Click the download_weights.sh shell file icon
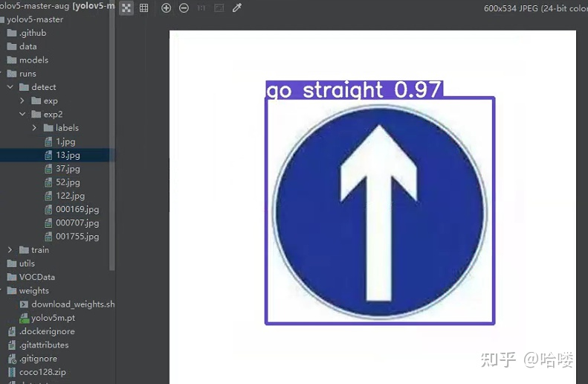This screenshot has height=384, width=588. (24, 304)
